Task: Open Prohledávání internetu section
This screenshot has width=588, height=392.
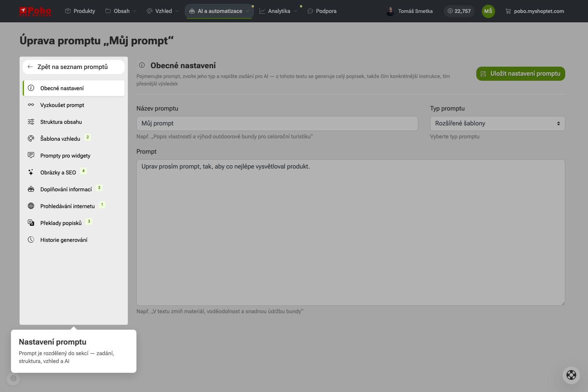Action: point(74,206)
